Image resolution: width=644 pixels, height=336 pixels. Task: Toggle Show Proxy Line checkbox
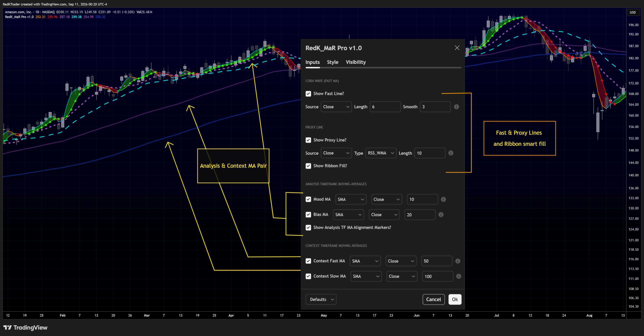click(x=308, y=140)
